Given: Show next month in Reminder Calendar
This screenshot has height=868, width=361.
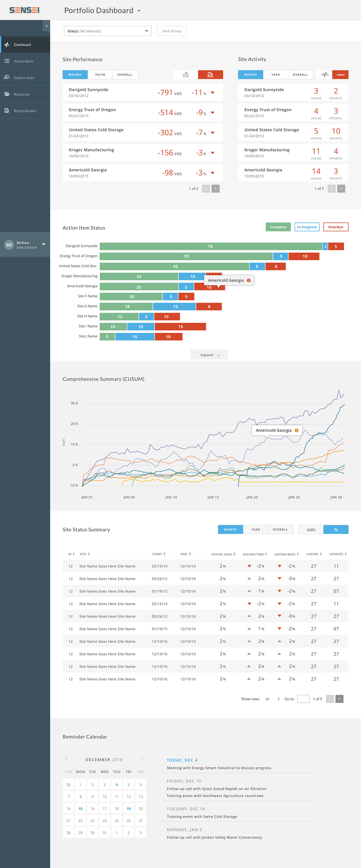Looking at the screenshot, I should [x=142, y=759].
